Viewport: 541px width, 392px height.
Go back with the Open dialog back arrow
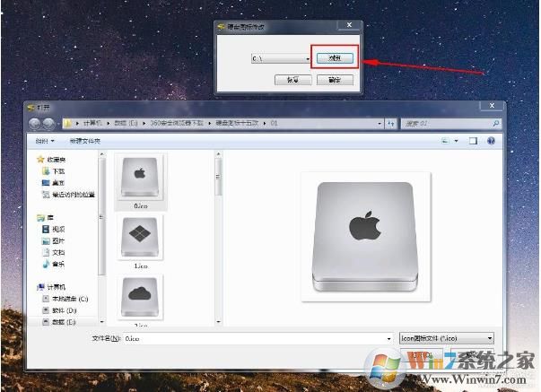point(35,124)
